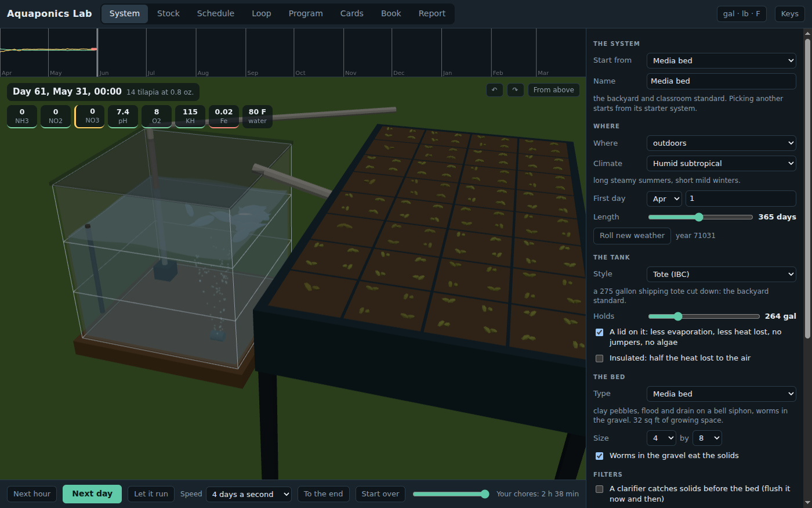Image resolution: width=812 pixels, height=508 pixels.
Task: Switch to the Report tab
Action: pyautogui.click(x=432, y=13)
